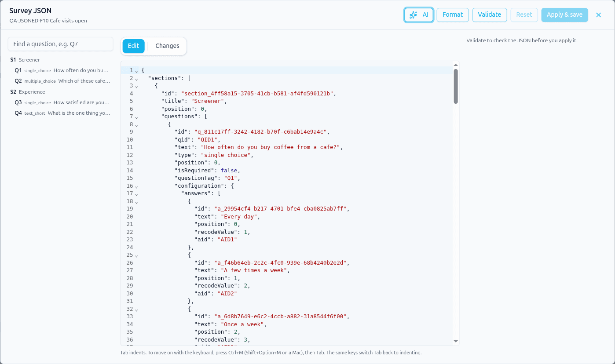Click the "Screener" title value on line 5
This screenshot has width=615, height=364.
click(x=208, y=101)
